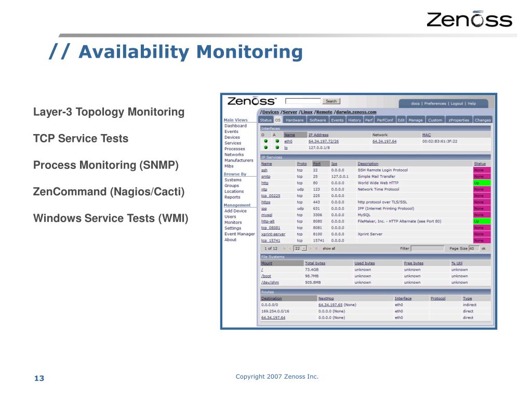Click the None status for ssh

tap(482, 170)
